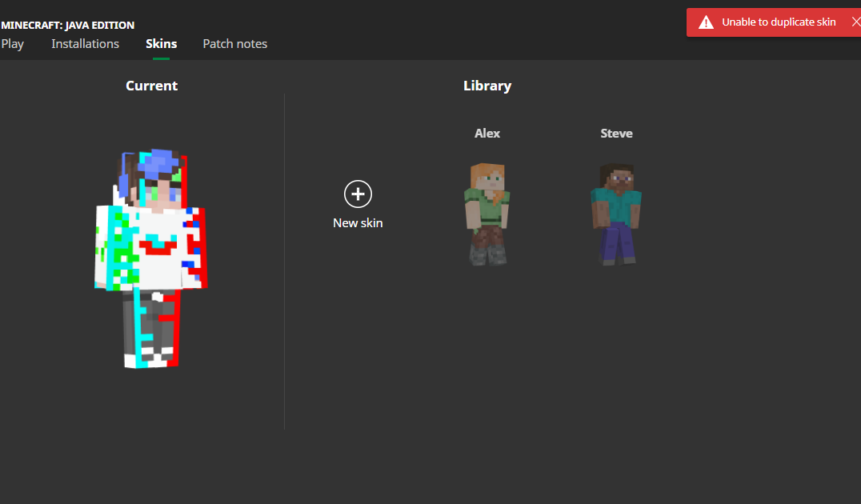This screenshot has height=504, width=861.
Task: Click the 'New skin' text label
Action: (x=358, y=223)
